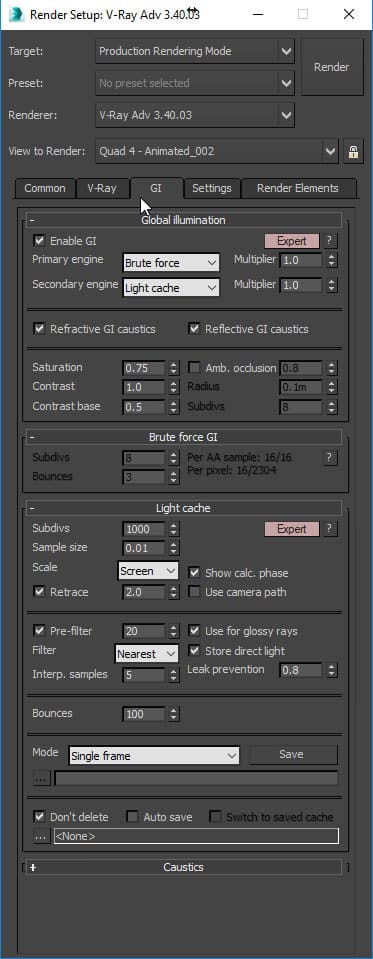
Task: Click Expert button in Light cache
Action: 292,529
